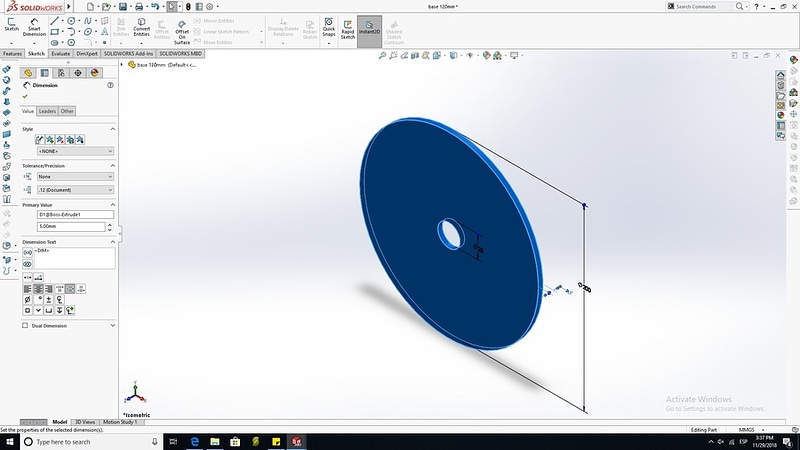Set dimension text to left justify

click(x=28, y=289)
